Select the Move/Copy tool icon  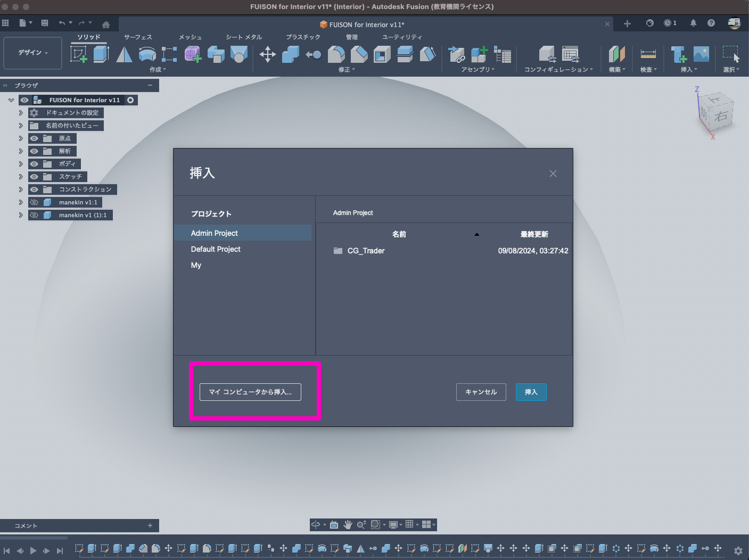[x=267, y=54]
